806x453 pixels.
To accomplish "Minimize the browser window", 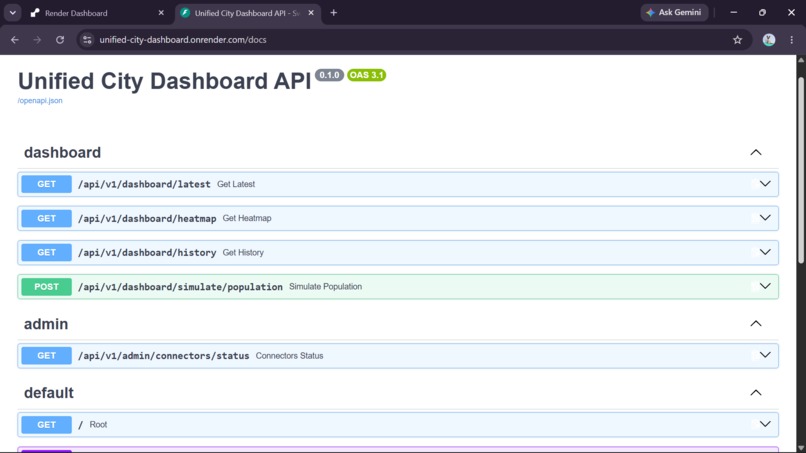I will (734, 12).
